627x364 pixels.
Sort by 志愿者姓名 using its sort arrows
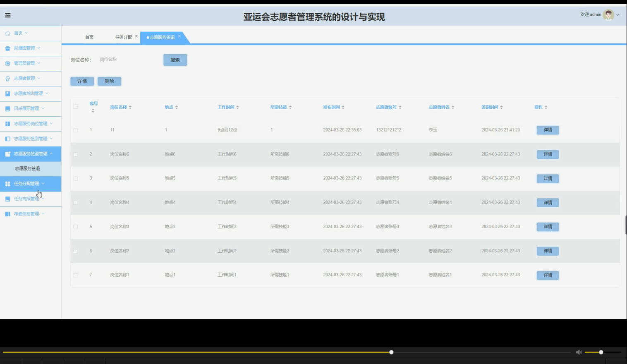(x=453, y=107)
